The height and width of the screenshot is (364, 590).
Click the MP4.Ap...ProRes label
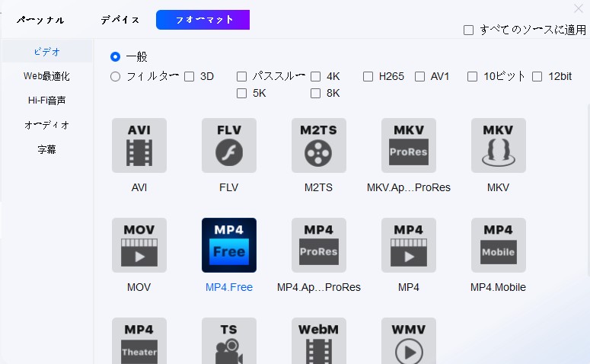coord(319,287)
